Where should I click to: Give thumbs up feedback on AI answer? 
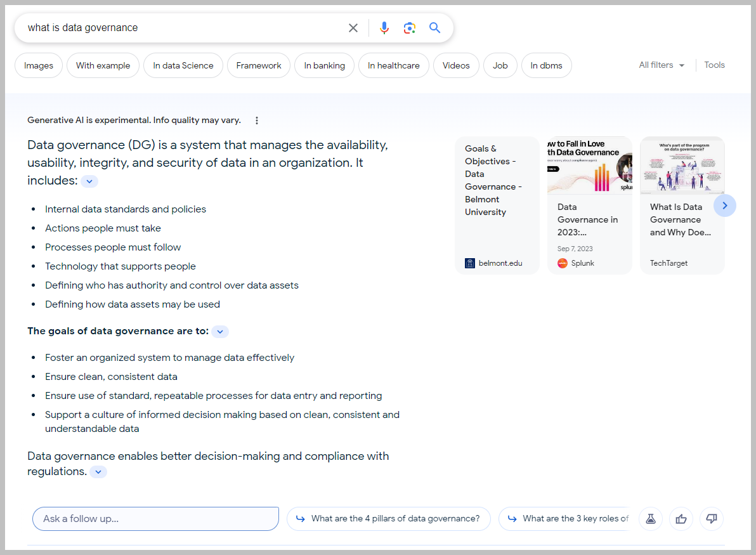point(681,519)
